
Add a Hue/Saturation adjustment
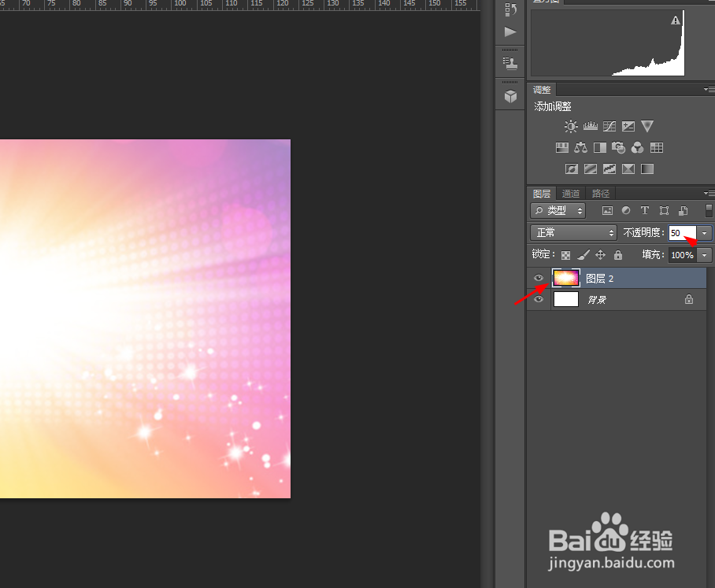point(561,148)
